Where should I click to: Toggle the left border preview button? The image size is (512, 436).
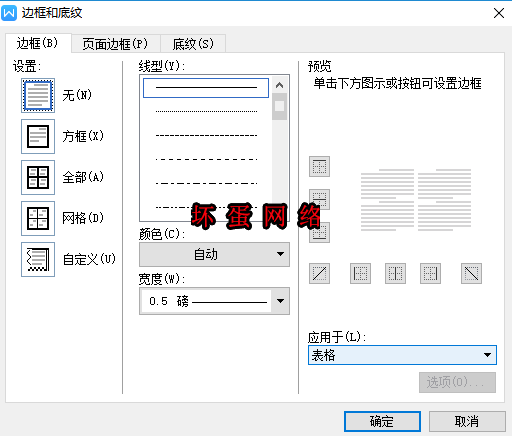[360, 274]
